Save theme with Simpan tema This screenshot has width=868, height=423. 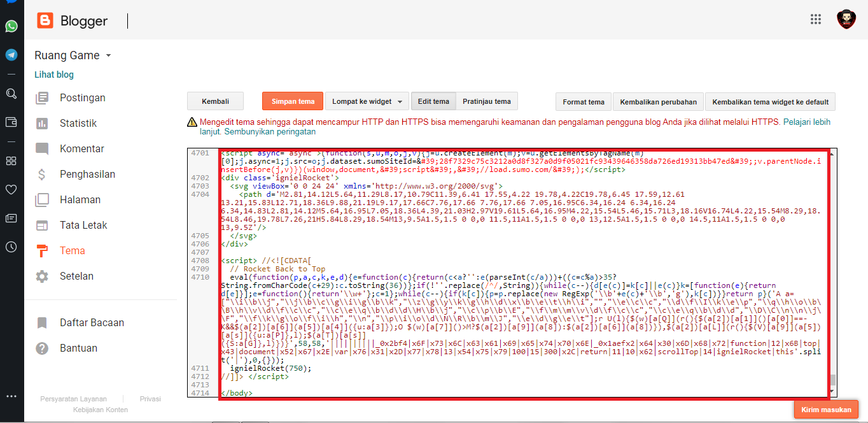[x=293, y=101]
